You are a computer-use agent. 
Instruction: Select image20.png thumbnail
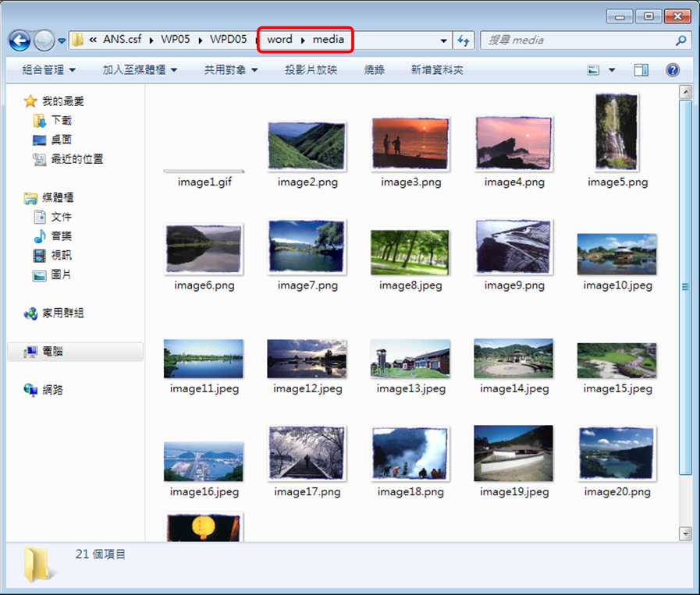point(616,454)
